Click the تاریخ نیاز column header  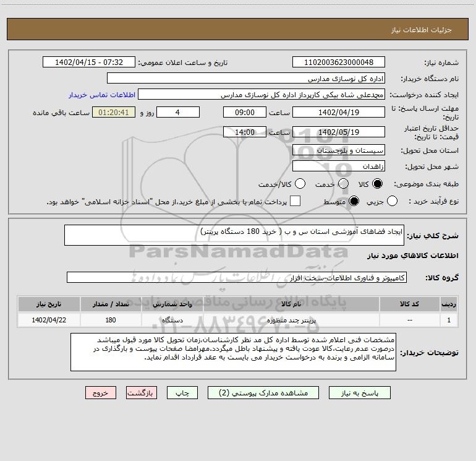pyautogui.click(x=49, y=304)
